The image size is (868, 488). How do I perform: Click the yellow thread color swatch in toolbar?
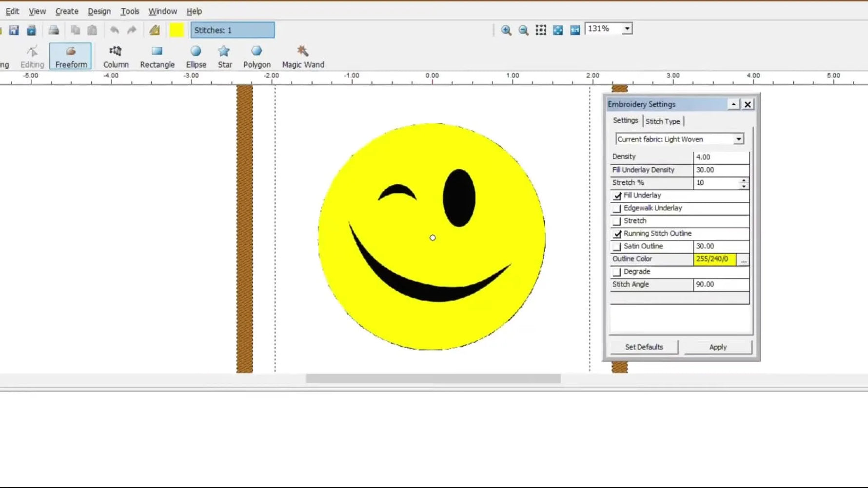point(177,30)
